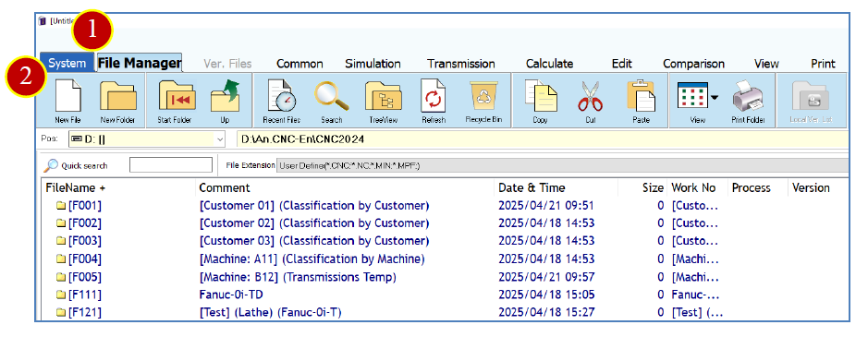Screen dimensions: 868x337
Task: Click Work No cell "Fanuc-..."
Action: point(695,295)
